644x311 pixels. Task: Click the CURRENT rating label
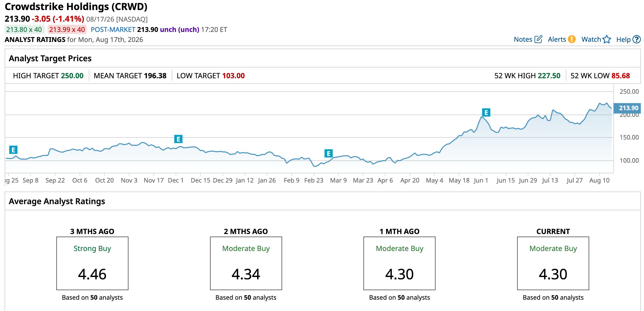tap(553, 231)
